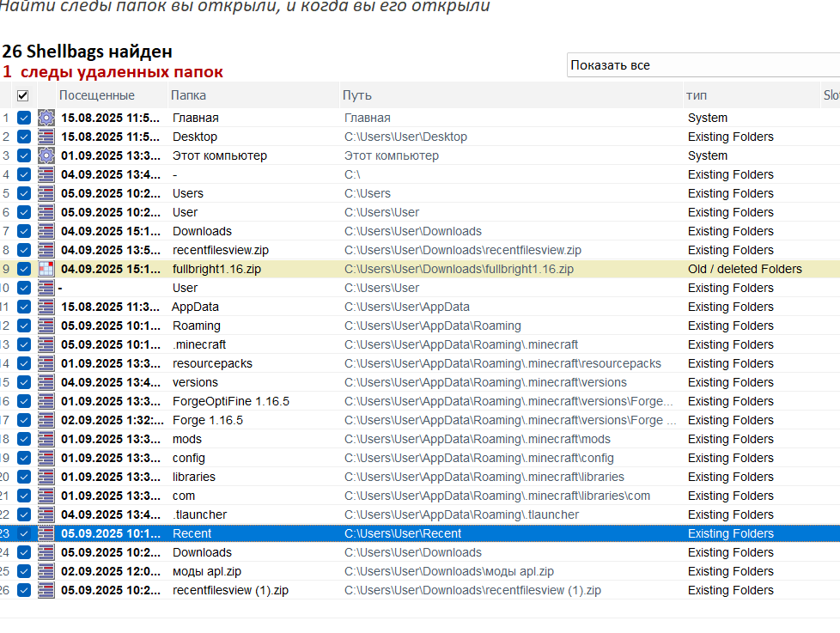
Task: Click the gear icon of Этот компьютер row
Action: [46, 155]
